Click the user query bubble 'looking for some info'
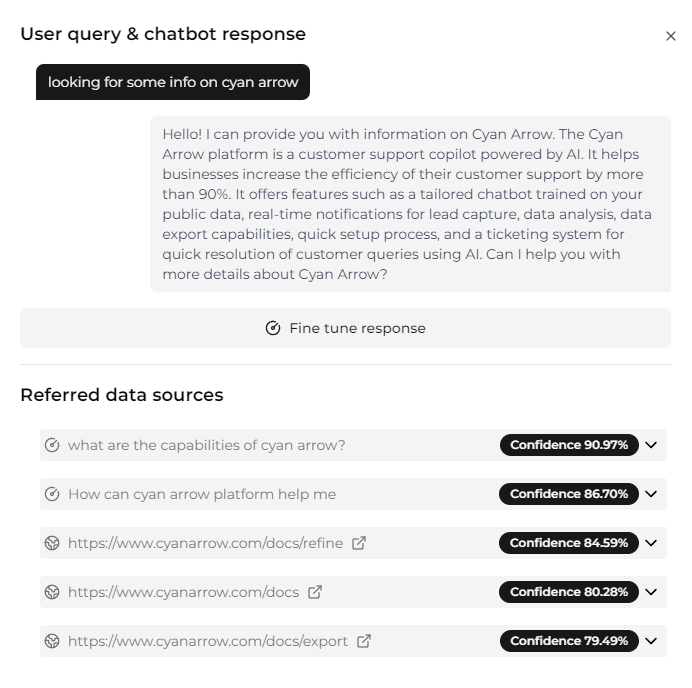The image size is (692, 688). coord(173,82)
